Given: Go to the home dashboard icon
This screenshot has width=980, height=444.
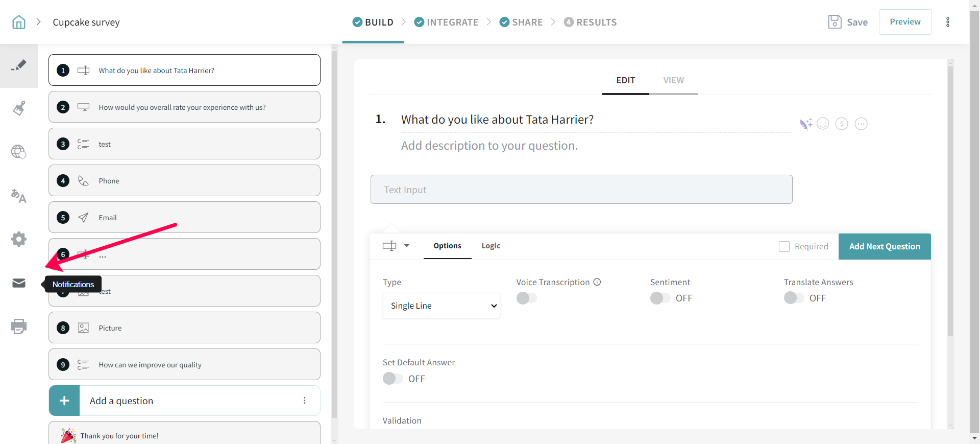Looking at the screenshot, I should tap(19, 22).
